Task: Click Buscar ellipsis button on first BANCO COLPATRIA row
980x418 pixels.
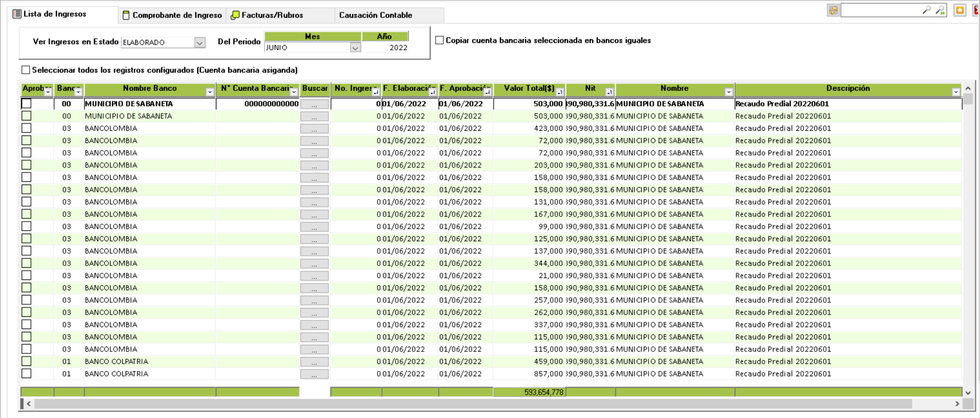Action: pos(314,362)
